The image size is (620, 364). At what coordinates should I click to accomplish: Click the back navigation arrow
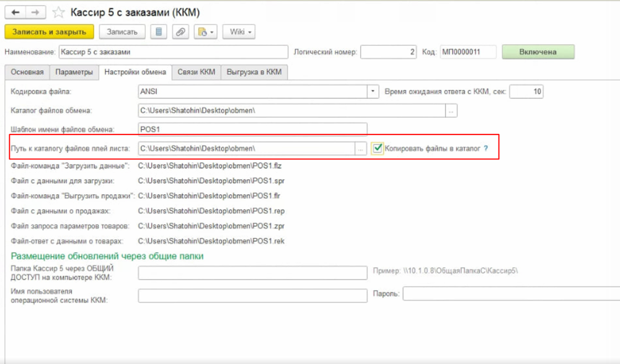pyautogui.click(x=15, y=12)
